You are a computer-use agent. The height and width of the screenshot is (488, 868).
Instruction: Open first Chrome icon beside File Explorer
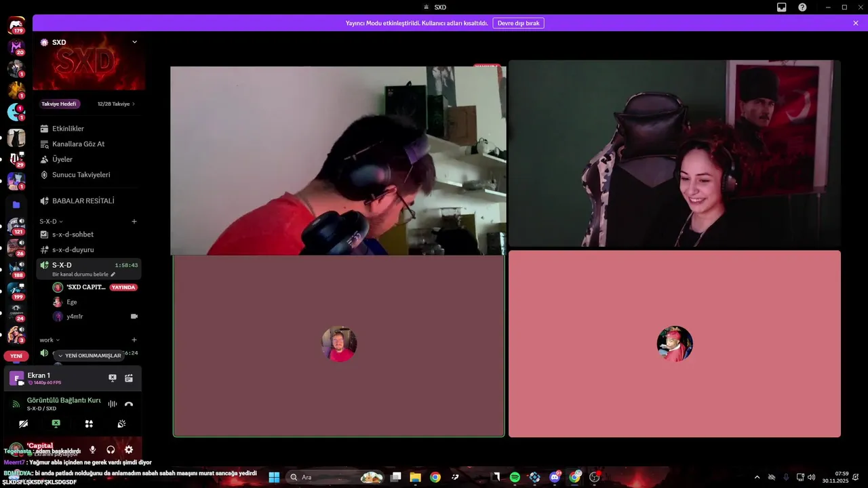click(435, 477)
